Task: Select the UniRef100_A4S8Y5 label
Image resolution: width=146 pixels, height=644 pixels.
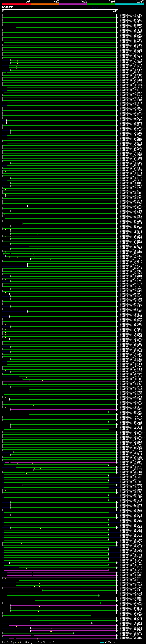Action: click(x=131, y=60)
